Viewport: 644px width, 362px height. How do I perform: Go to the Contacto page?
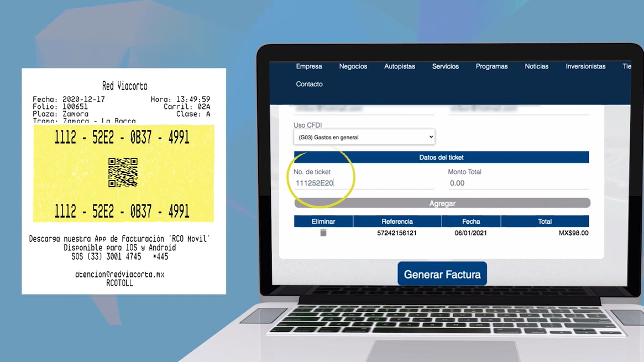pyautogui.click(x=309, y=84)
